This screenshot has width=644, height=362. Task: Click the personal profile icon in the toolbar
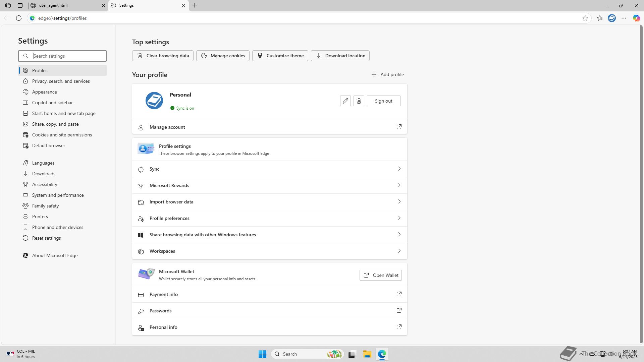tap(612, 18)
